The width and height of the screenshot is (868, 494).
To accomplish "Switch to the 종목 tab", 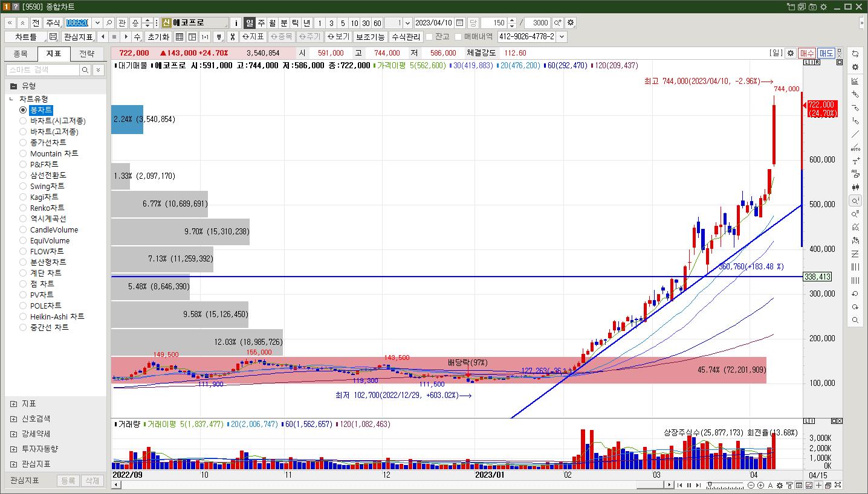I will tap(21, 54).
